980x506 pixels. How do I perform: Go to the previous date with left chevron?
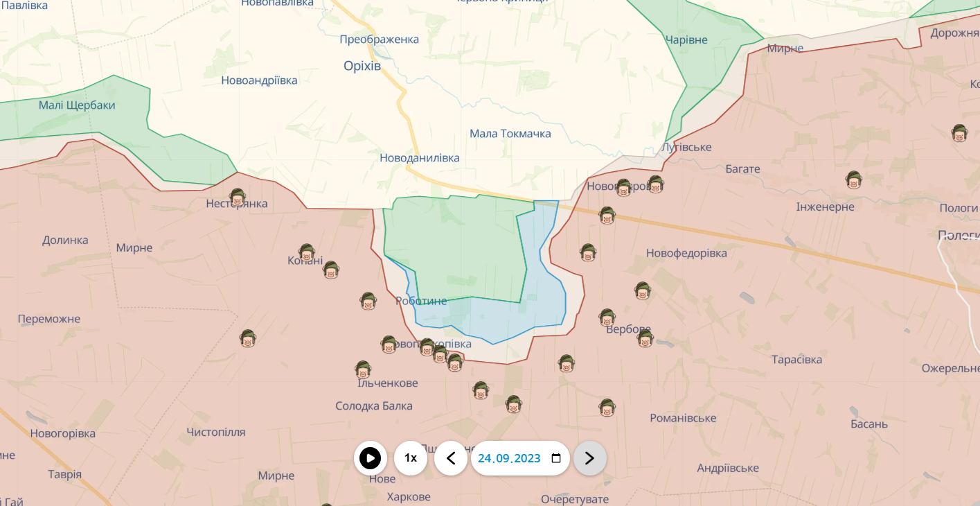click(451, 458)
